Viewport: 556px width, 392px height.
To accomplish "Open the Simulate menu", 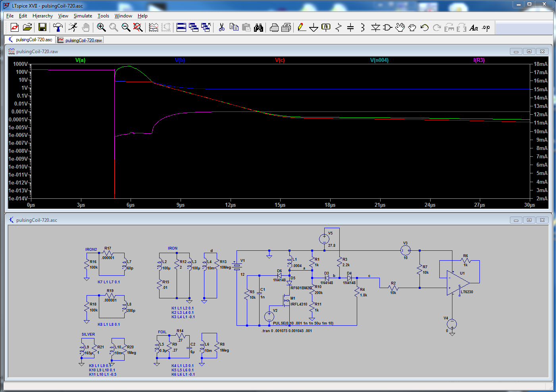I will click(83, 16).
